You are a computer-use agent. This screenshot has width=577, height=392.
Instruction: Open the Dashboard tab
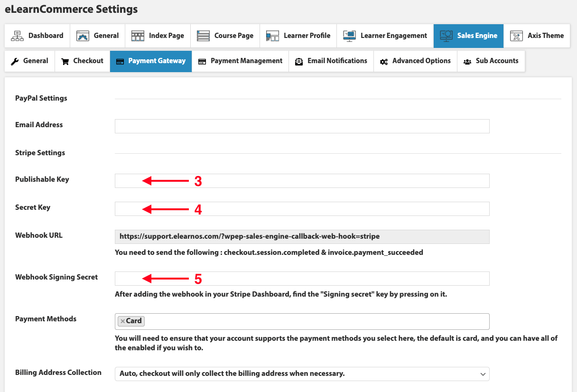point(37,36)
